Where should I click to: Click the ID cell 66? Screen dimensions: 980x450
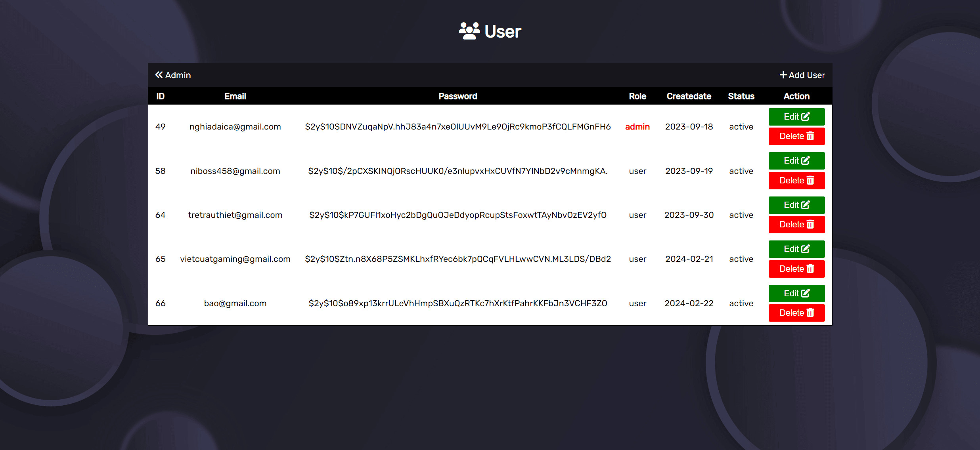[x=160, y=303]
